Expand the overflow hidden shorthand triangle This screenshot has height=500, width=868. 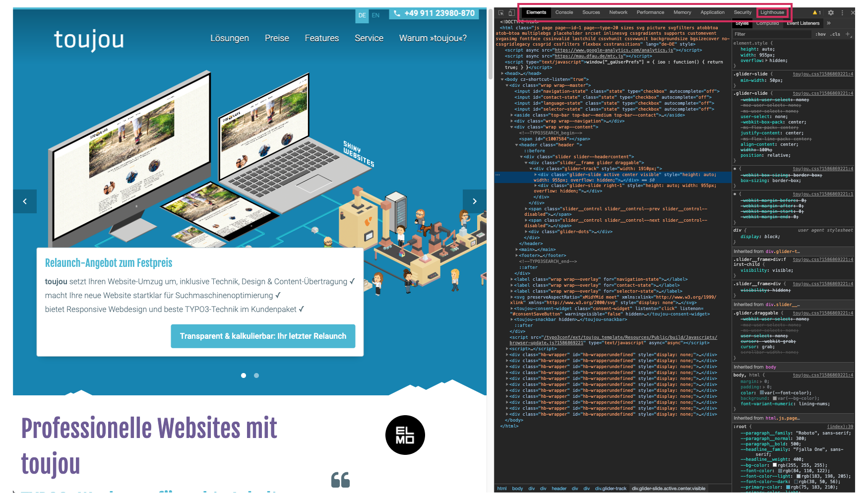click(766, 61)
